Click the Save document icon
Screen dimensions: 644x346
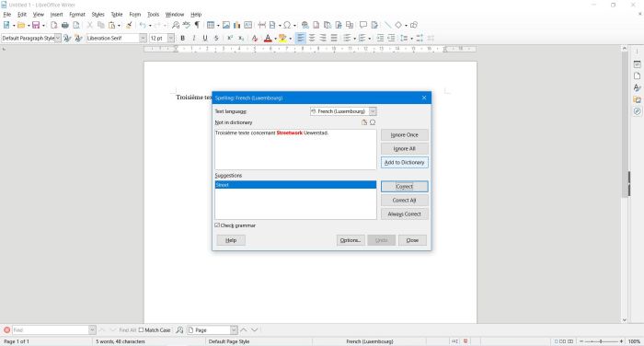click(x=36, y=25)
